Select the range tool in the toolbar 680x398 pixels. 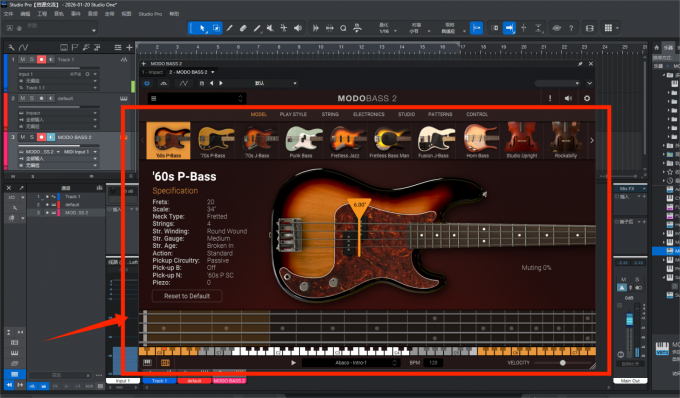[216, 28]
